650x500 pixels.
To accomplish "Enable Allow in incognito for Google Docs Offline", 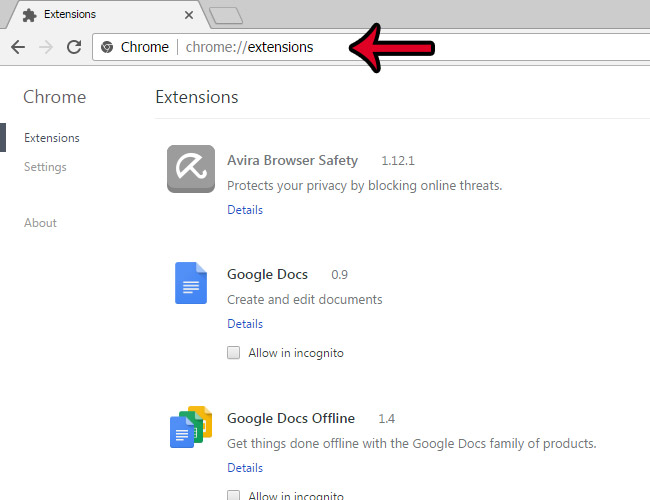I will pos(233,495).
